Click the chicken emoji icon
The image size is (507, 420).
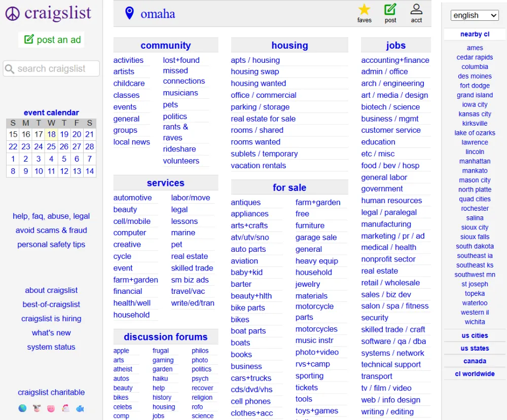pyautogui.click(x=65, y=408)
